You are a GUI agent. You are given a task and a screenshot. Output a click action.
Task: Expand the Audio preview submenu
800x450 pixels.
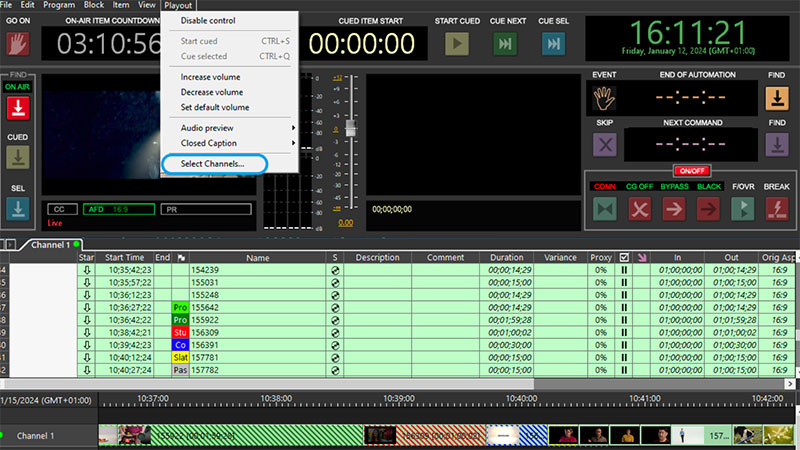pos(237,127)
